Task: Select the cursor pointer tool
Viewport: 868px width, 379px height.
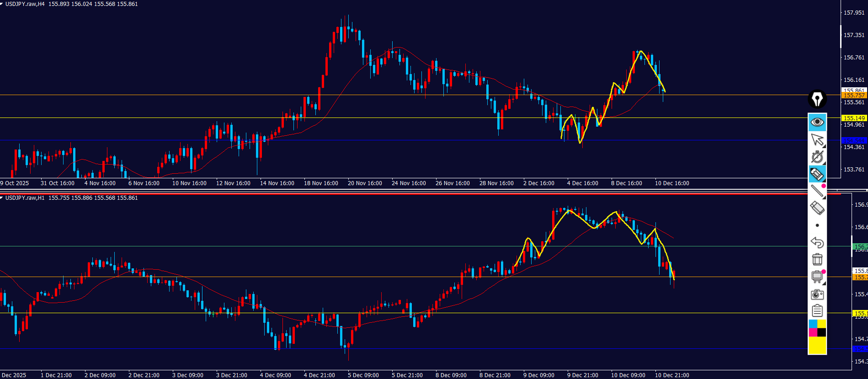Action: pyautogui.click(x=817, y=139)
